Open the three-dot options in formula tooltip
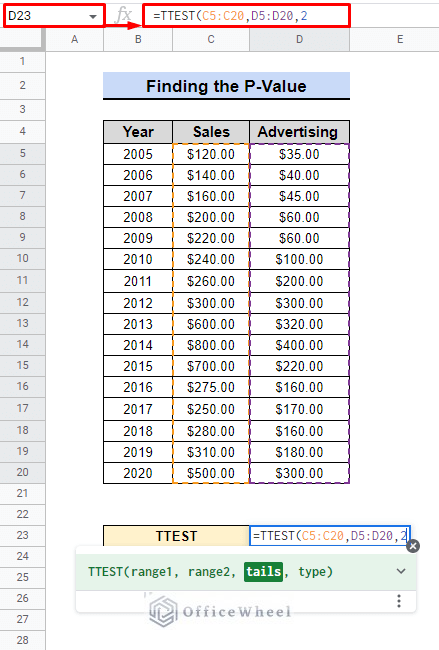The image size is (439, 650). pyautogui.click(x=399, y=601)
